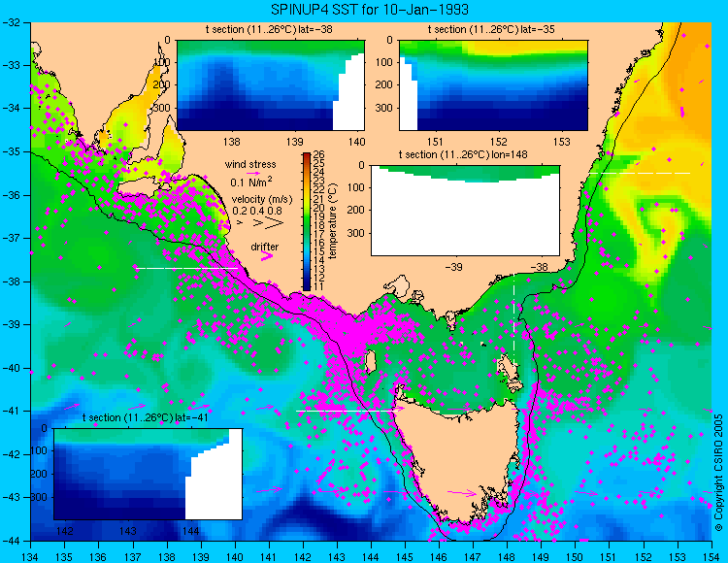The height and width of the screenshot is (563, 728).
Task: Click the '152' axis label in lat=-35 inset
Action: coord(499,142)
